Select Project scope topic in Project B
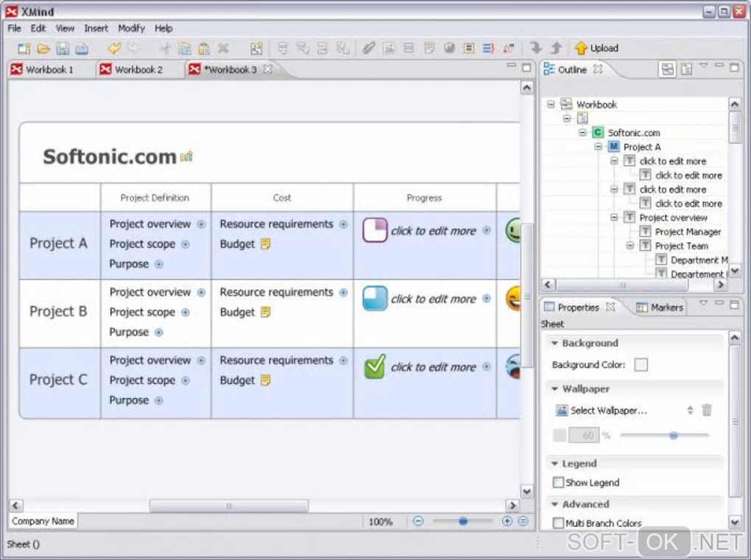The height and width of the screenshot is (560, 751). click(x=142, y=312)
